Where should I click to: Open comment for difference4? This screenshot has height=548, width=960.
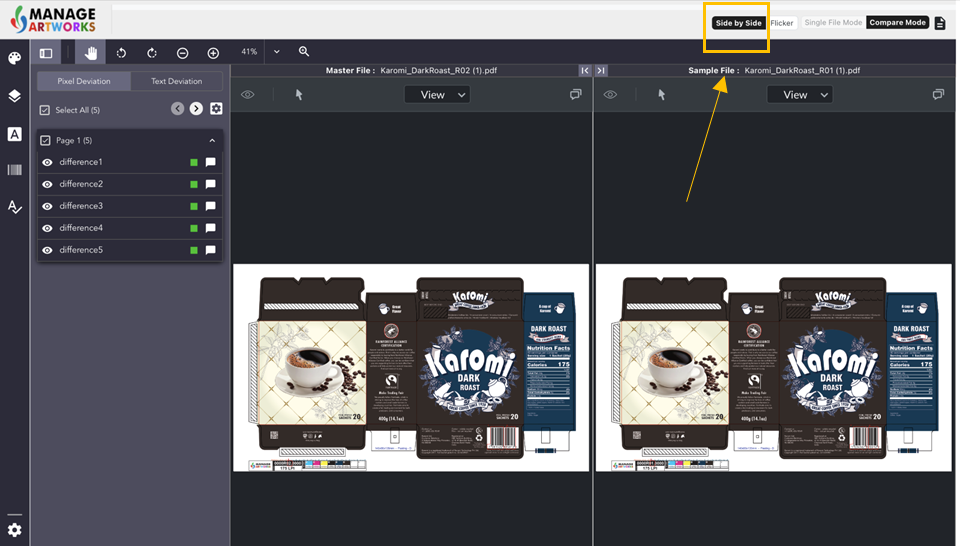click(211, 228)
